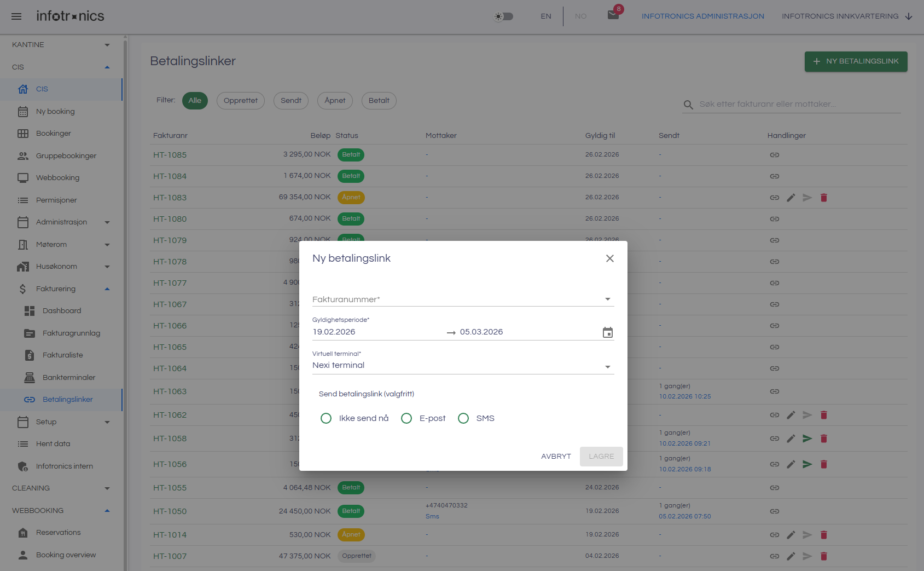Open Hent data in sidebar
924x571 pixels.
pyautogui.click(x=61, y=444)
